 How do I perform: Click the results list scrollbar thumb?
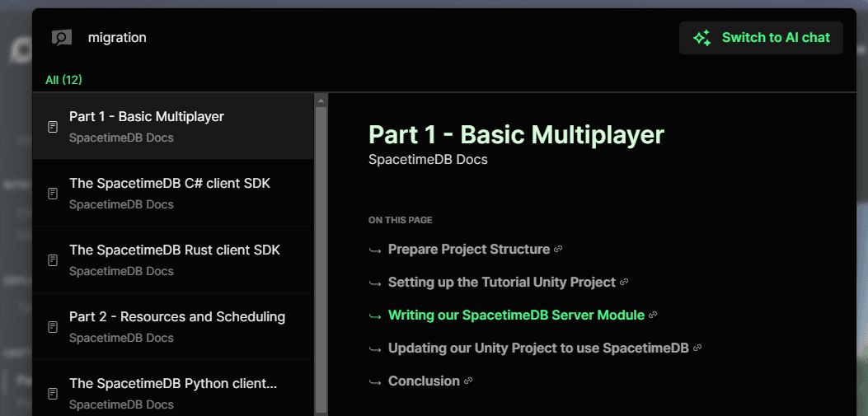point(321,259)
